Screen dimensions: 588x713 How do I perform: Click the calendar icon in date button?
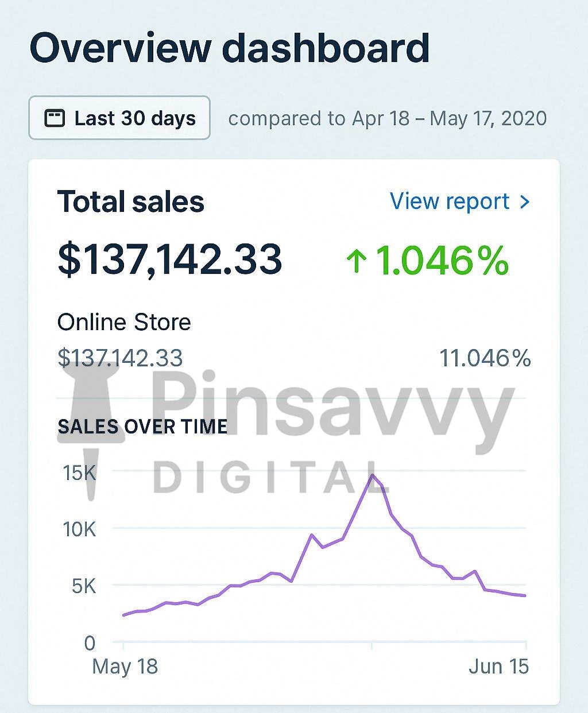[x=55, y=118]
